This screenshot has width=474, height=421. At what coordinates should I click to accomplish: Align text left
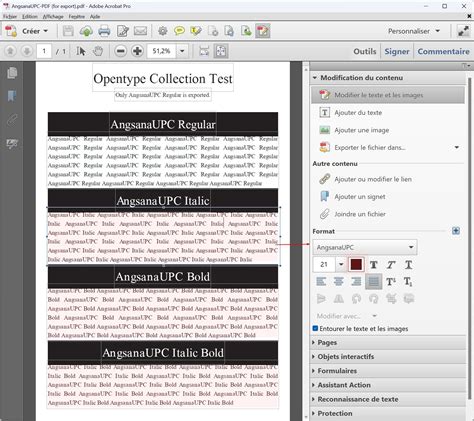point(321,282)
